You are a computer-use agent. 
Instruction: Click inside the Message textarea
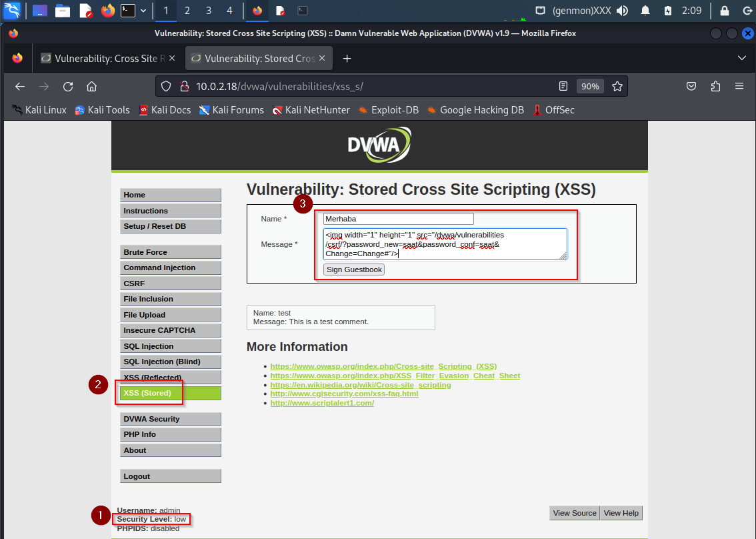point(445,244)
